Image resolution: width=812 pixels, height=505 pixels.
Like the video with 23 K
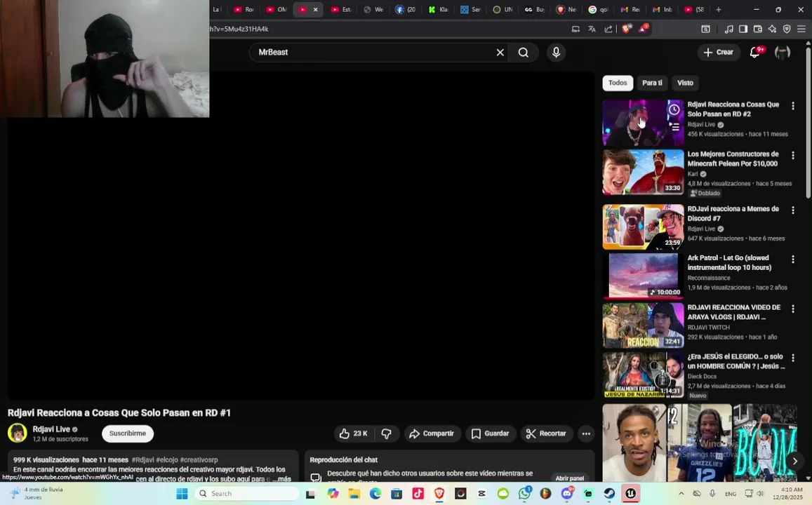(354, 433)
